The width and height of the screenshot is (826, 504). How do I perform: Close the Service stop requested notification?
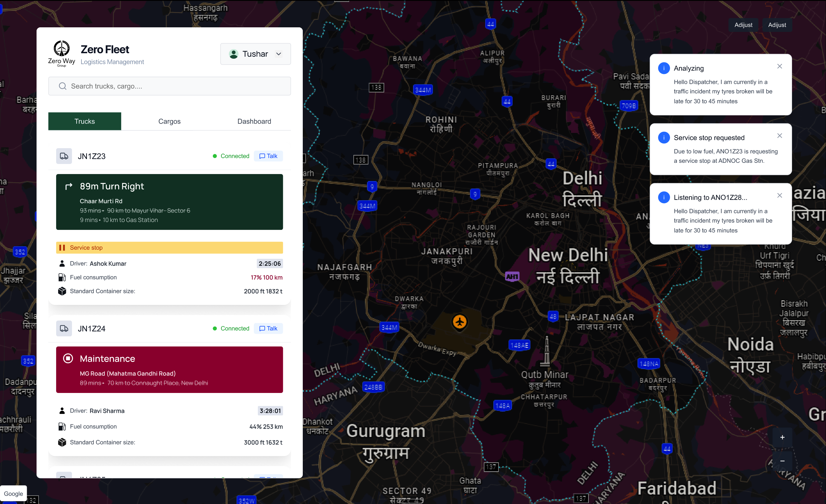pyautogui.click(x=779, y=136)
